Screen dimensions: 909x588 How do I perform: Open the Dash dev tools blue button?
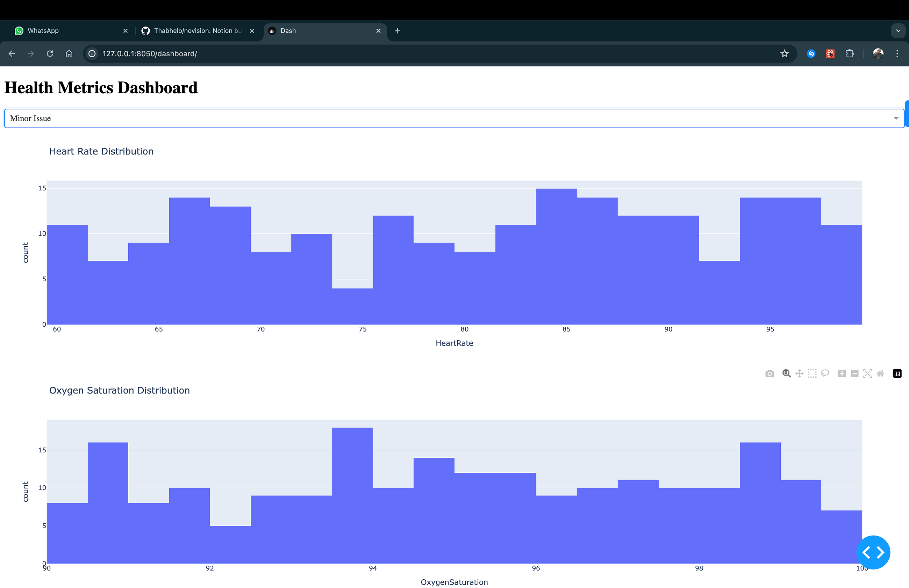click(x=873, y=552)
